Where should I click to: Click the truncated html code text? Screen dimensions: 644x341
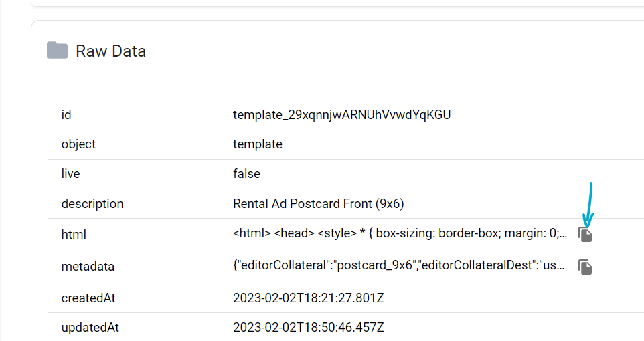[x=400, y=234]
